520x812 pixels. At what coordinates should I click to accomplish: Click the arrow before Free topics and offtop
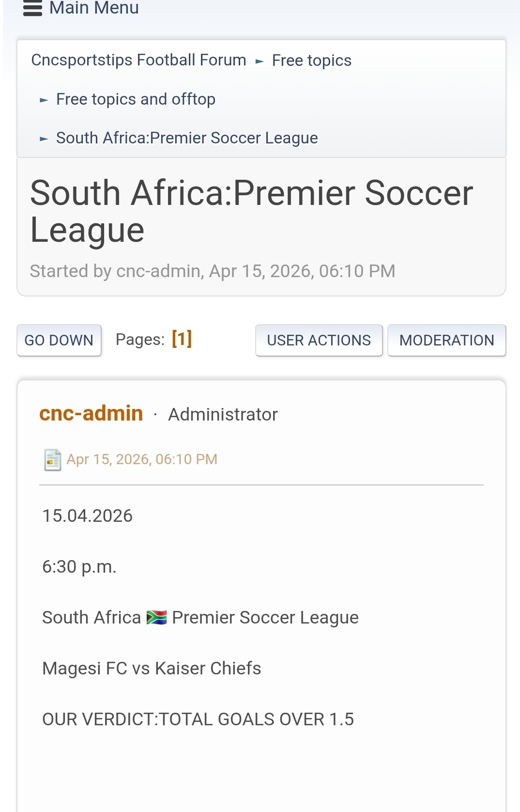click(44, 100)
